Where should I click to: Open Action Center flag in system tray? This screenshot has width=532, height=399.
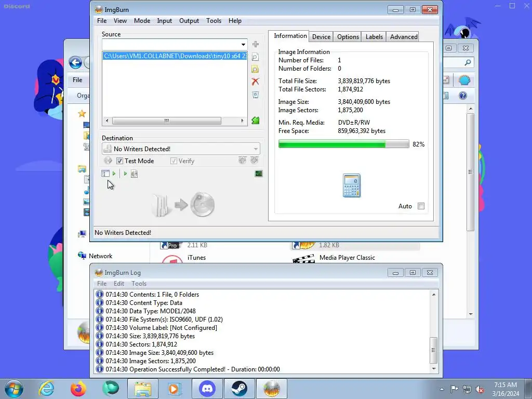point(454,389)
